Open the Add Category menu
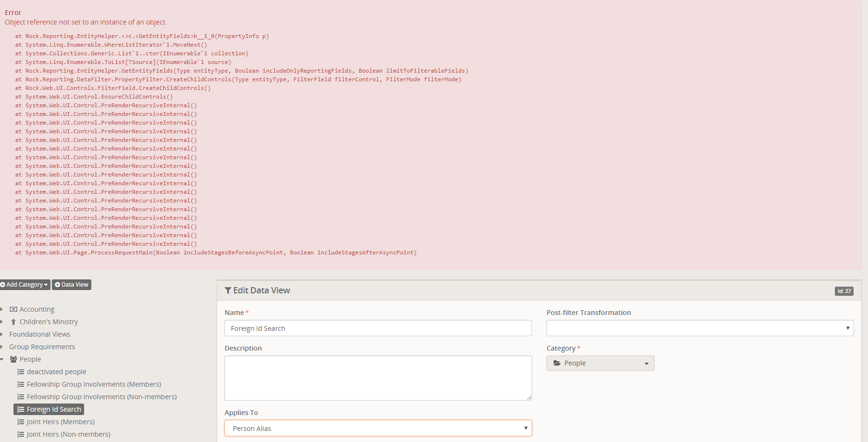The width and height of the screenshot is (868, 442). pos(25,285)
